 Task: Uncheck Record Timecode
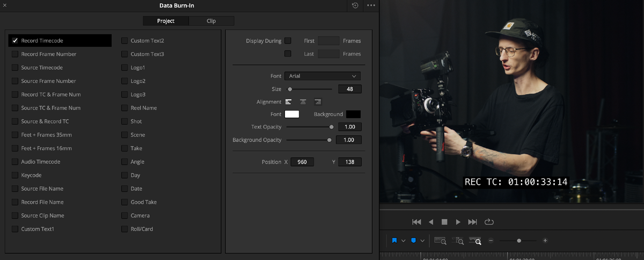pyautogui.click(x=15, y=41)
